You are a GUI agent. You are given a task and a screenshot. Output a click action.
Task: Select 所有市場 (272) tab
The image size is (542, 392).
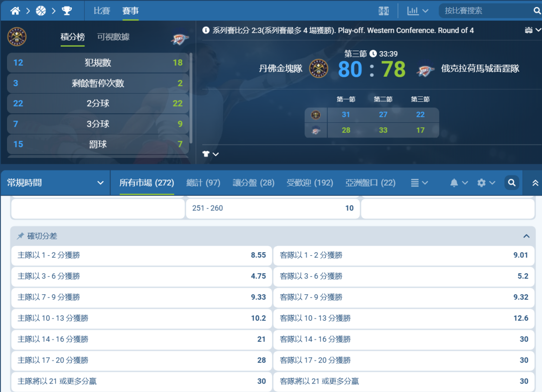click(x=147, y=182)
